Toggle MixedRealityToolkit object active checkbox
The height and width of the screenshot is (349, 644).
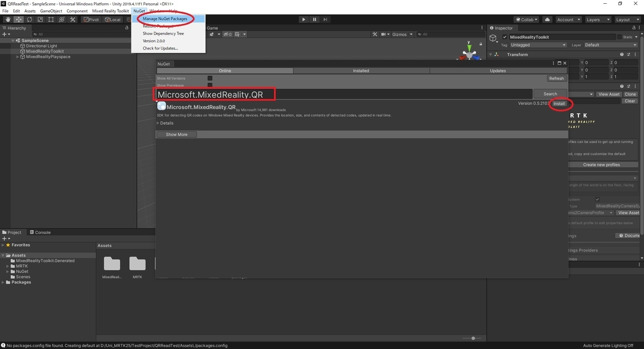point(505,38)
